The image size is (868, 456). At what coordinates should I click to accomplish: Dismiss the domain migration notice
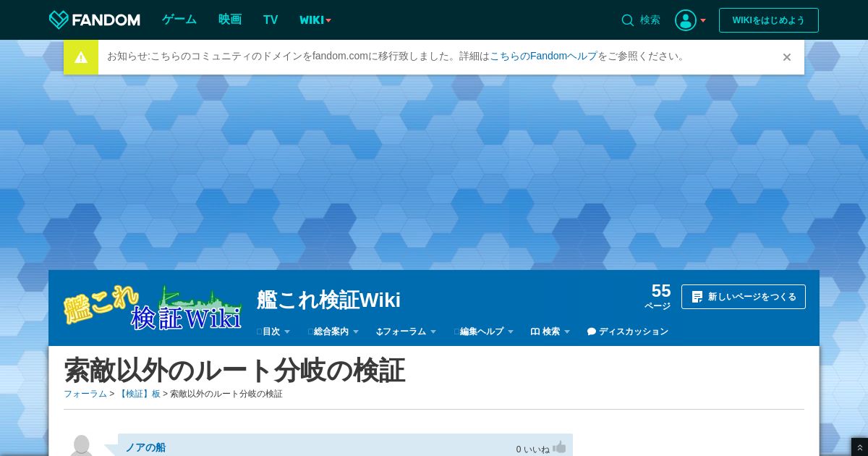pos(787,57)
